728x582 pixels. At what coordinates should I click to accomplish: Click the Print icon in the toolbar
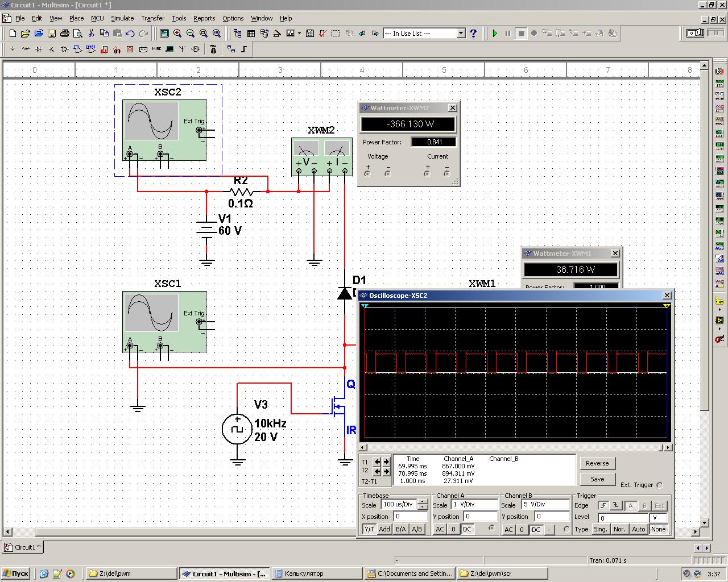pos(65,34)
